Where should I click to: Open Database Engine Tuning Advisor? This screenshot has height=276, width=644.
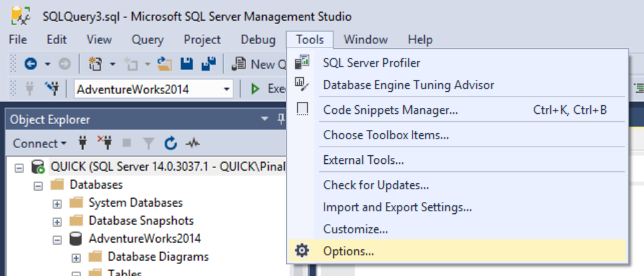457,85
